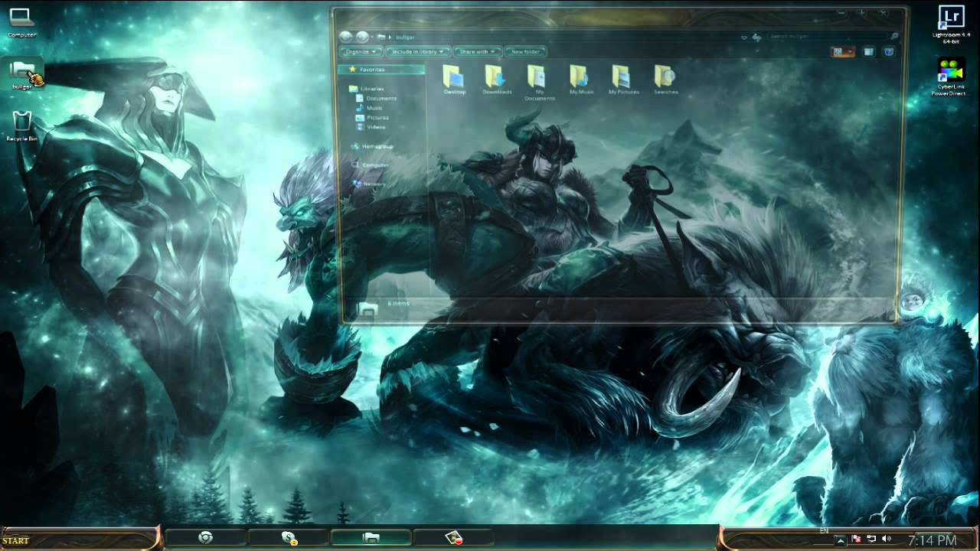Switch to Explorer window in taskbar
980x551 pixels.
pos(371,538)
